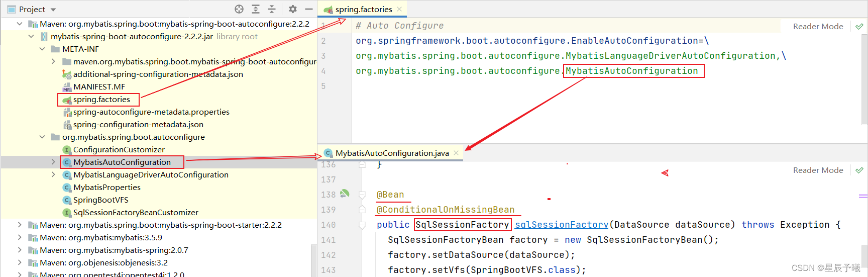Collapse the META-INF folder
Screen dimensions: 868x277
pyautogui.click(x=42, y=49)
